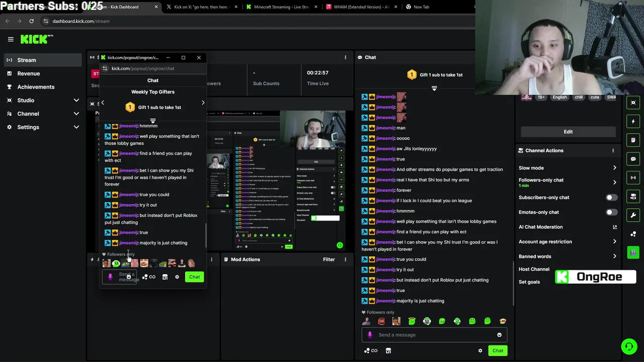644x362 pixels.
Task: Click the shop icon in the popout chat window
Action: click(165, 277)
